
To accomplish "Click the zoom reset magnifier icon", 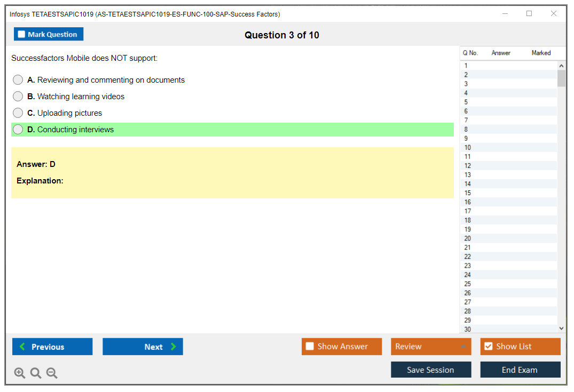I will [36, 373].
